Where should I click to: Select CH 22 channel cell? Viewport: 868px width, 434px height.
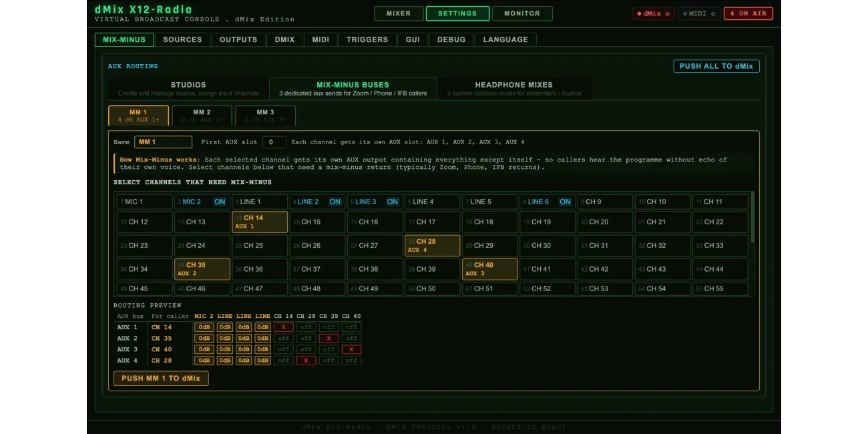click(x=720, y=222)
